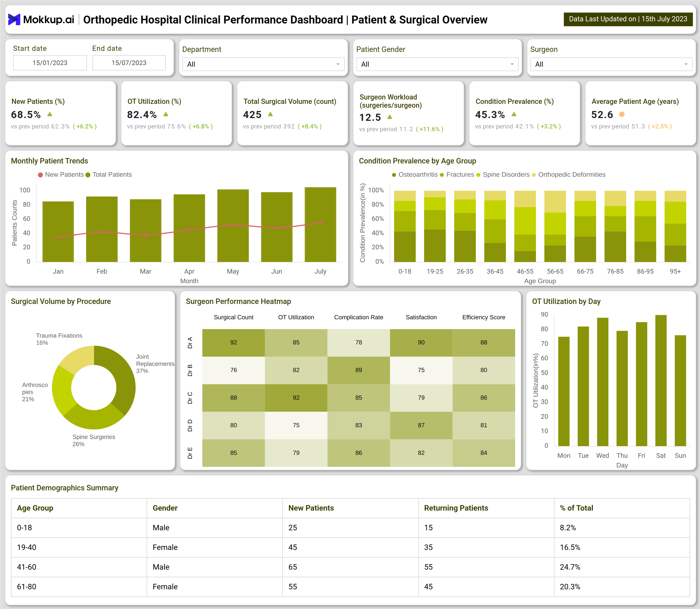
Task: Click the 46-55 stacked bar in Condition Prevalence
Action: (525, 226)
